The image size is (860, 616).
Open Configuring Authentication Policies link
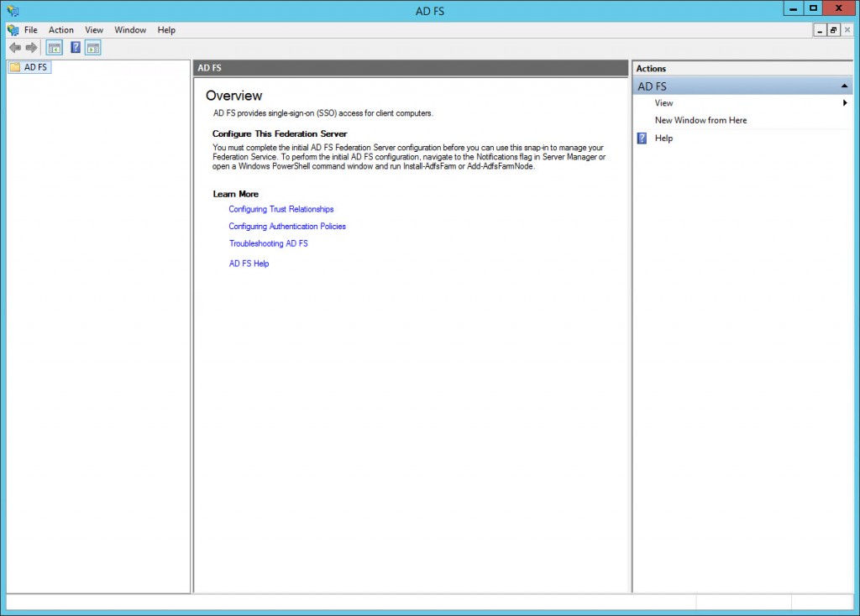click(x=287, y=226)
